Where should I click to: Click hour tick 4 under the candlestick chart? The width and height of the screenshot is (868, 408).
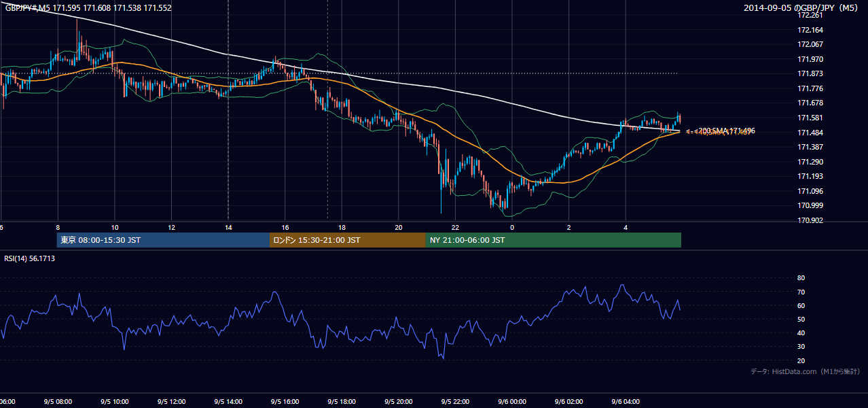point(626,227)
